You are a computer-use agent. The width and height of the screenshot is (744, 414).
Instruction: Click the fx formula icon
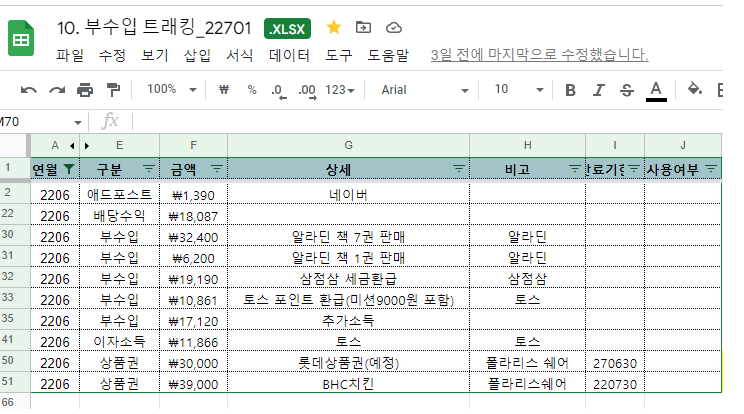tap(110, 121)
